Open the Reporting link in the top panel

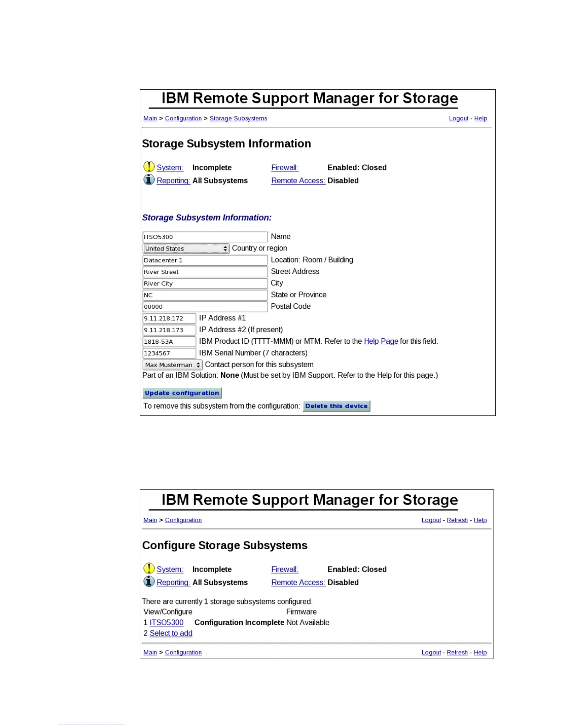173,181
